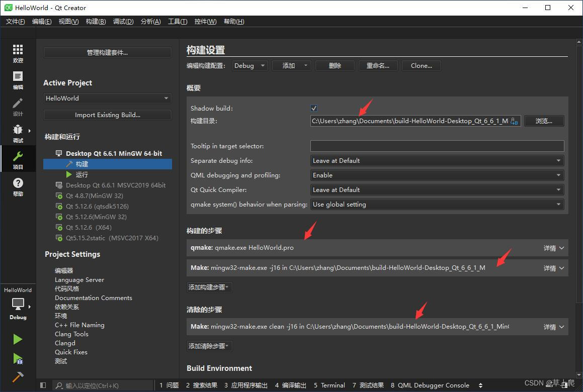Open Clang Tools project setting
This screenshot has height=392, width=583.
(71, 334)
